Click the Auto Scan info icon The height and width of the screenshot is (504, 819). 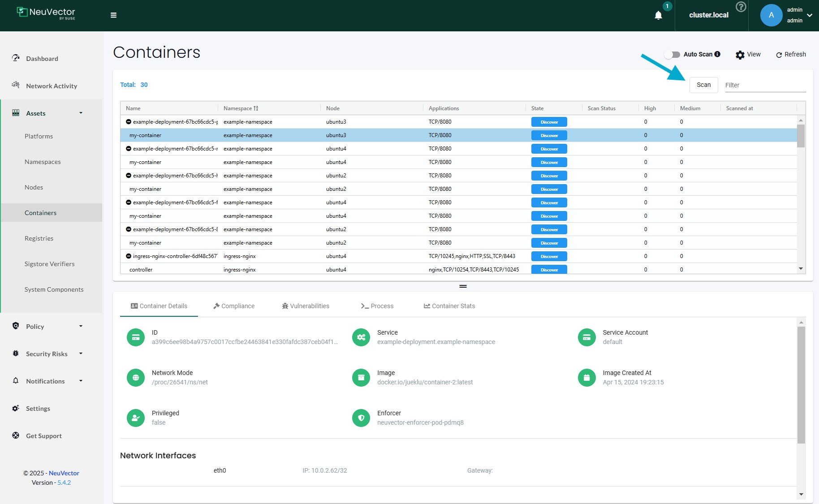(x=718, y=54)
